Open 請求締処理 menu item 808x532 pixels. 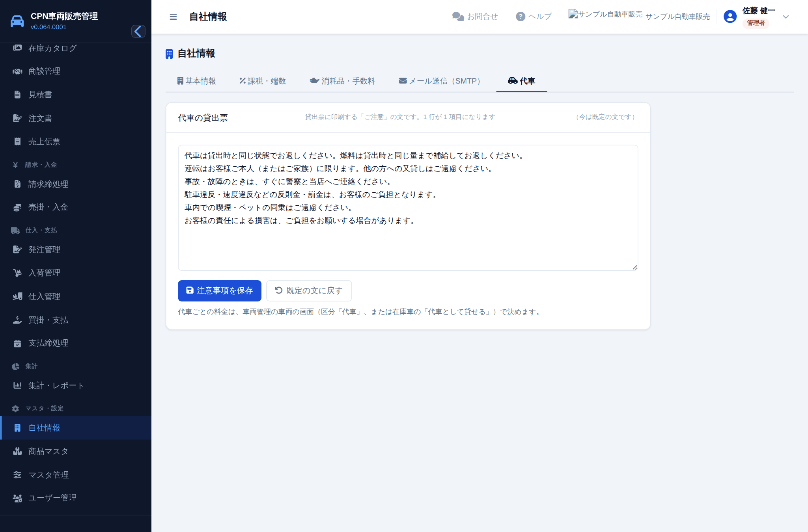(76, 184)
